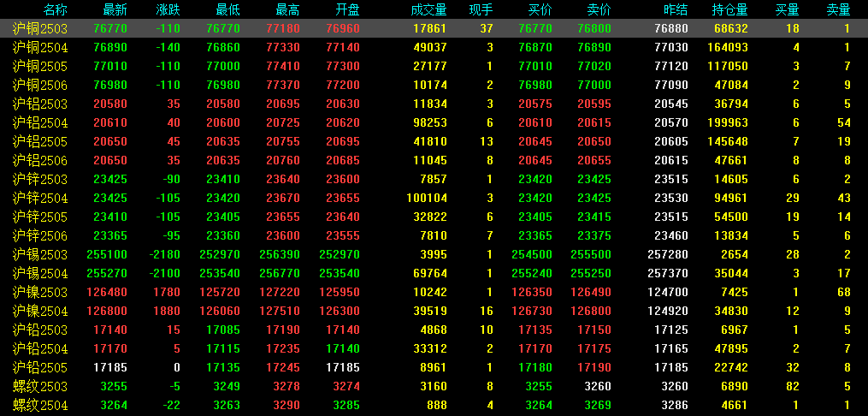Click the 最新 column header
The height and width of the screenshot is (416, 868).
coord(114,9)
